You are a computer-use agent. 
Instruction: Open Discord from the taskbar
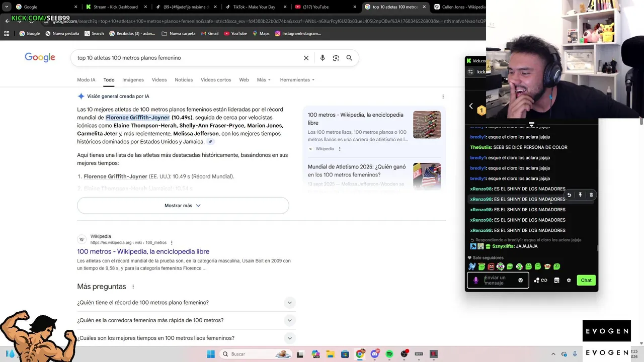pos(374,354)
